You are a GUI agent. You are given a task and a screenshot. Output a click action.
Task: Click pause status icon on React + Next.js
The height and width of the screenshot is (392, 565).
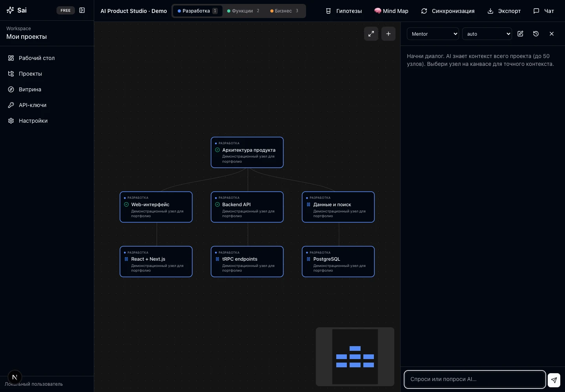click(x=126, y=259)
